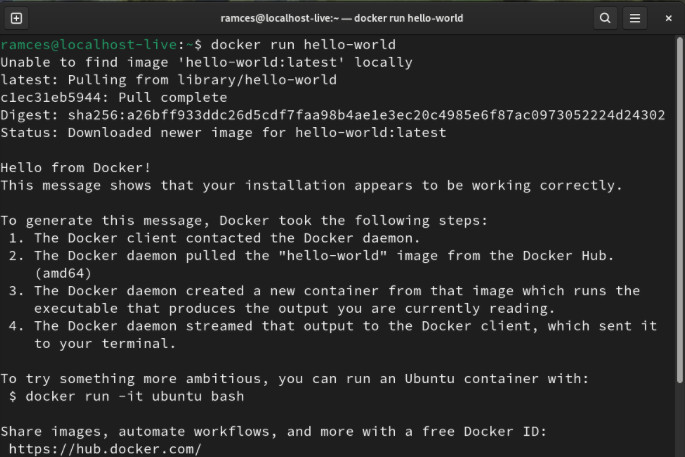Viewport: 685px width, 457px height.
Task: Click 'Share images, automate workflows' line
Action: click(x=273, y=432)
